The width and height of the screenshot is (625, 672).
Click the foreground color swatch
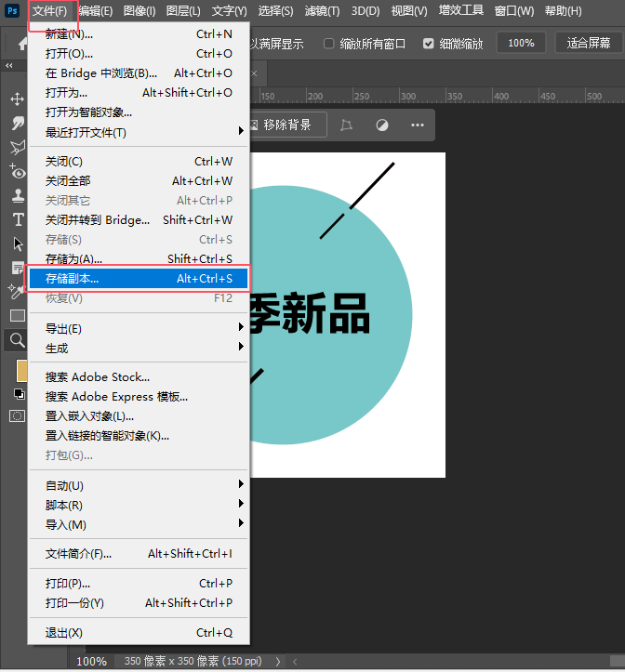click(x=21, y=371)
